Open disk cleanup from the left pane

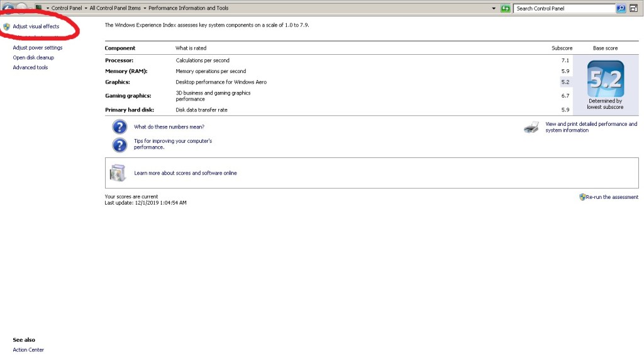33,58
